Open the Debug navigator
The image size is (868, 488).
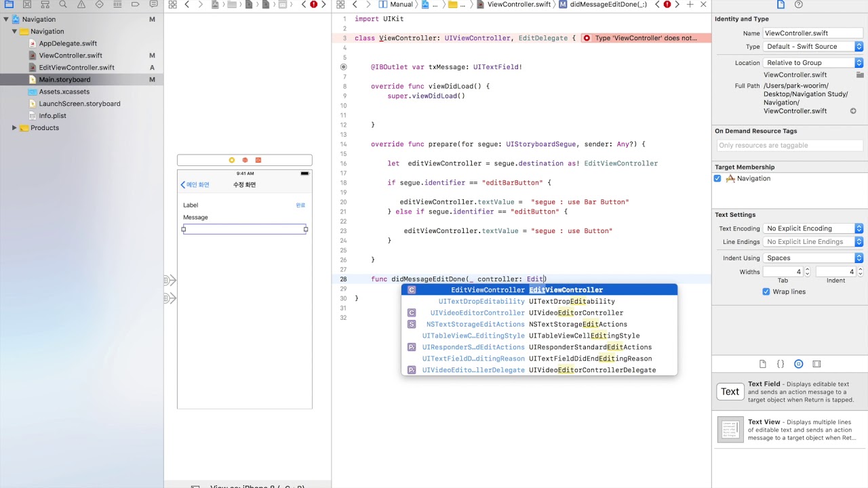tap(117, 4)
